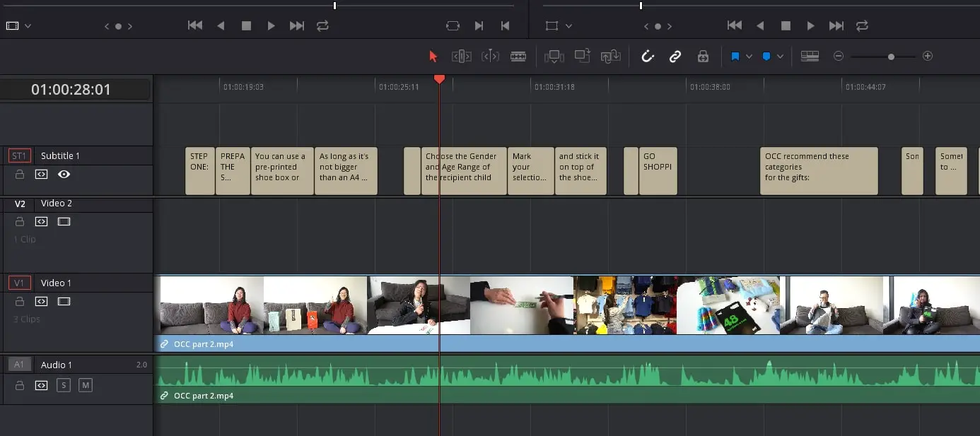Select the Selection Mode arrow tool
The width and height of the screenshot is (980, 436).
pyautogui.click(x=433, y=57)
